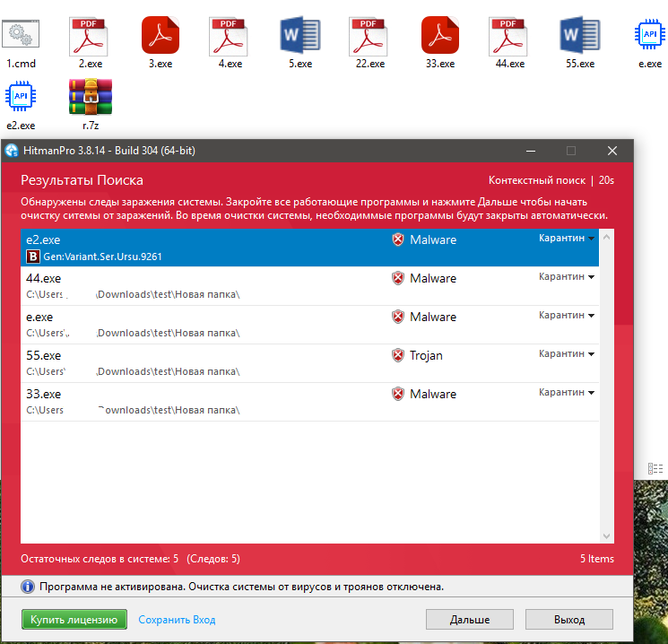Click the (Следов: 5) text
668x644 pixels.
[213, 559]
